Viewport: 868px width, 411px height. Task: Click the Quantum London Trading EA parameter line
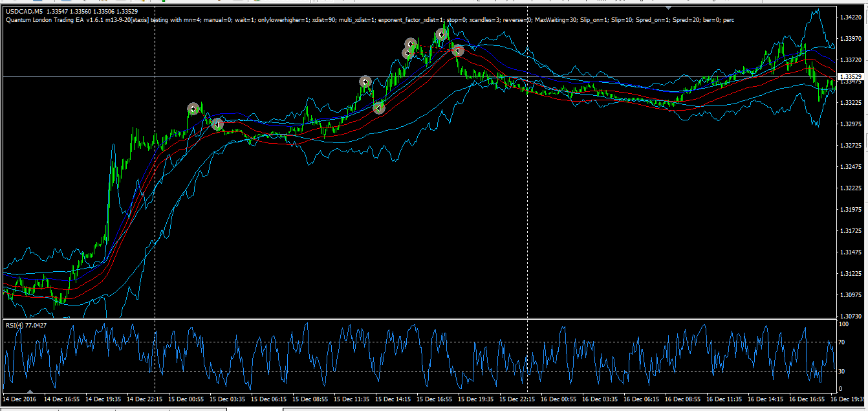370,20
